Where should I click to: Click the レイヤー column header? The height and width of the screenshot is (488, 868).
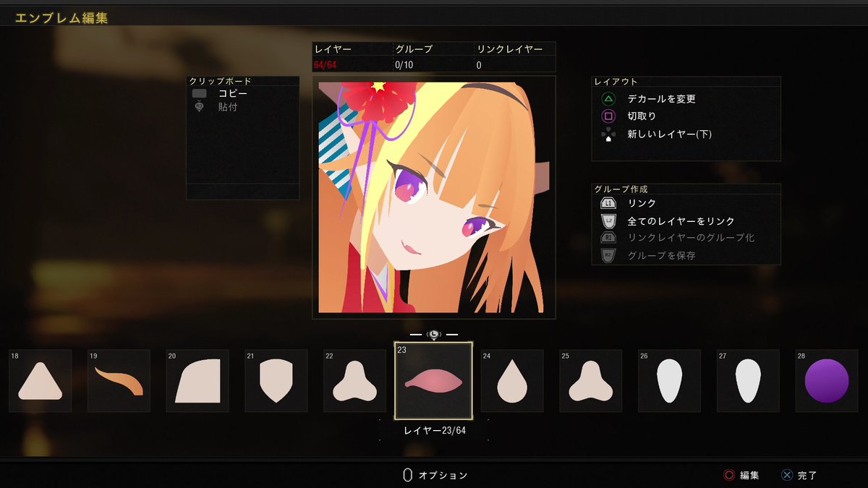pyautogui.click(x=333, y=50)
